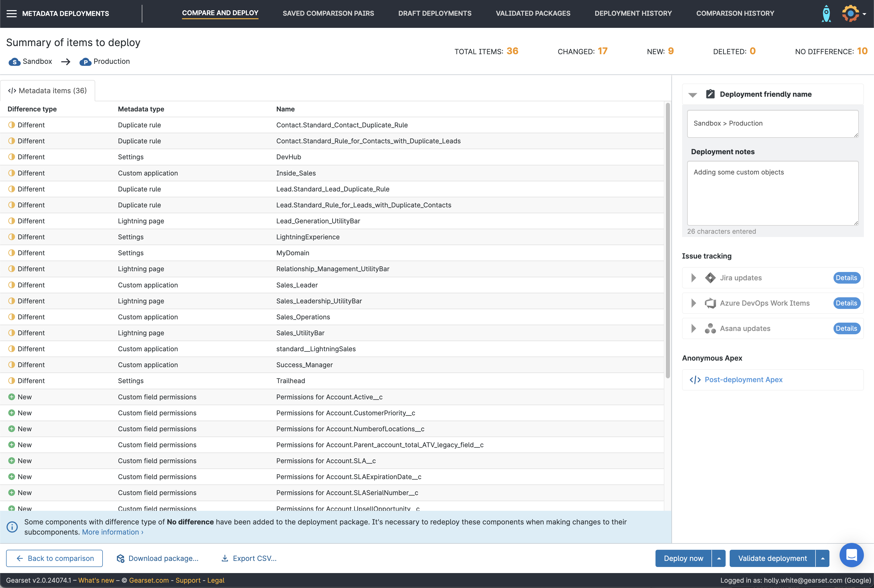This screenshot has width=874, height=588.
Task: Expand the Asana updates section
Action: [693, 328]
